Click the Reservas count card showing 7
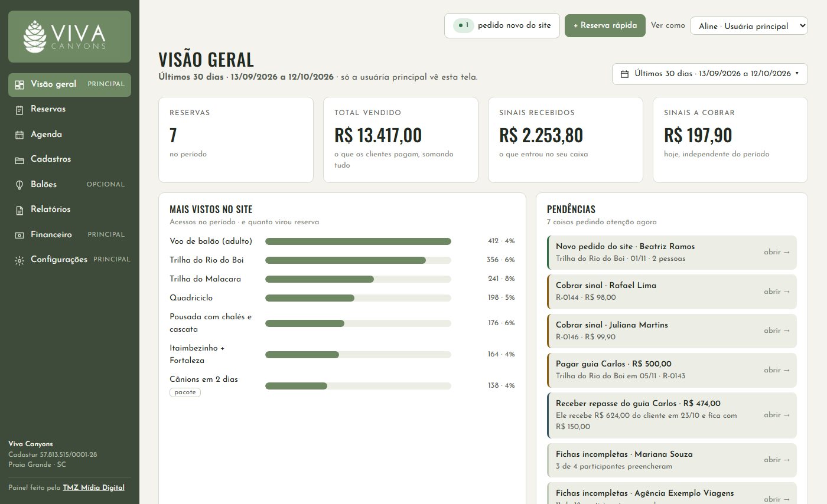The image size is (827, 504). point(236,140)
